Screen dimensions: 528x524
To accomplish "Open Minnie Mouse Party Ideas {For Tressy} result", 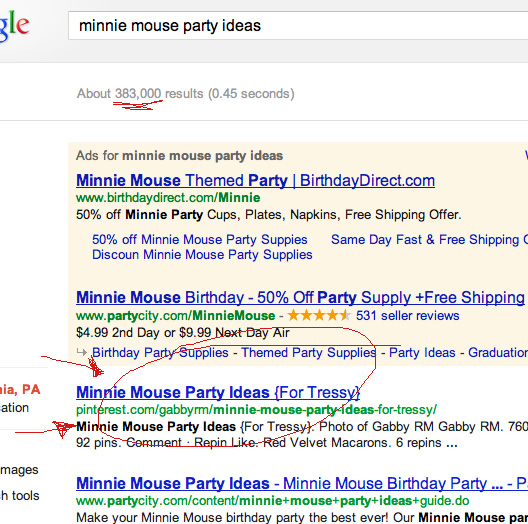I will point(218,392).
